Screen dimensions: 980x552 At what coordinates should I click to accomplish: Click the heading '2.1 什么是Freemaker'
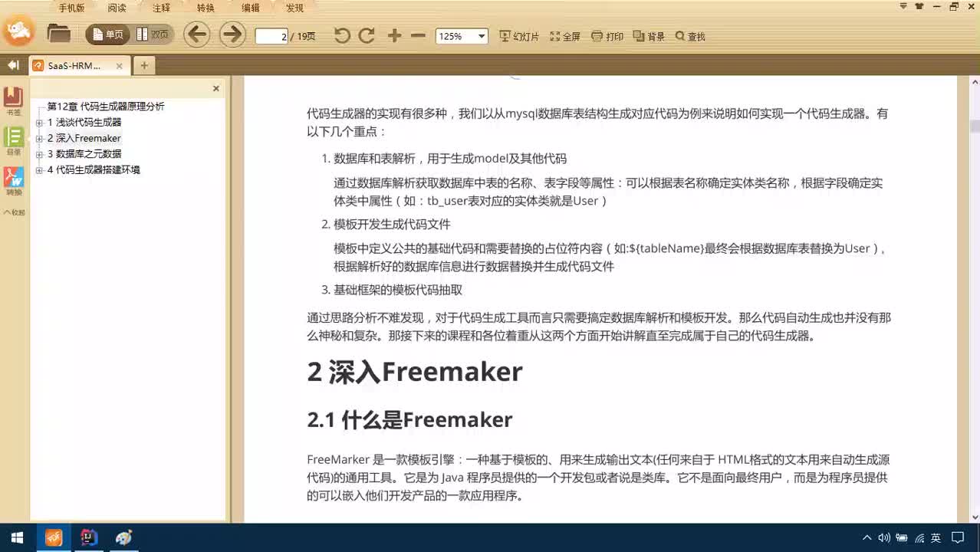pos(409,420)
